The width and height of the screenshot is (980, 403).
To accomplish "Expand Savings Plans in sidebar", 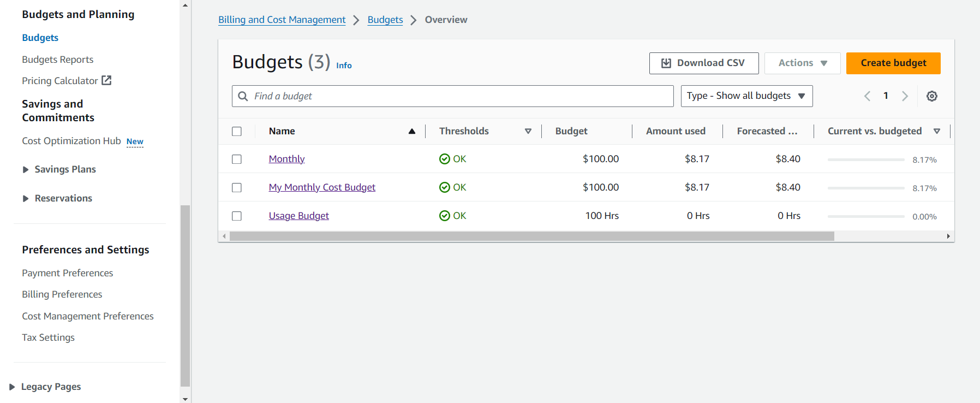I will 26,170.
